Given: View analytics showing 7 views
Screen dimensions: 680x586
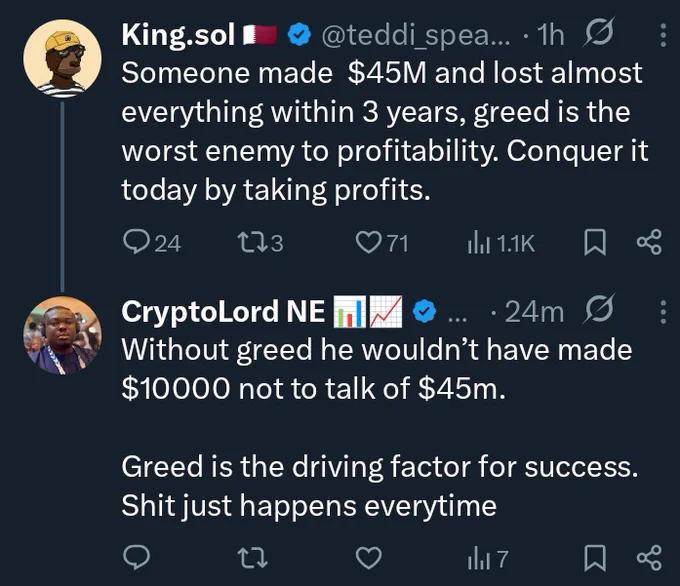Looking at the screenshot, I should coord(487,559).
